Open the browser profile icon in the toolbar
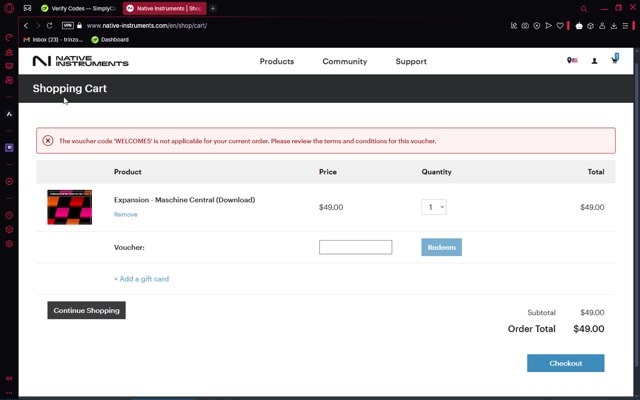The height and width of the screenshot is (400, 640). [602, 25]
